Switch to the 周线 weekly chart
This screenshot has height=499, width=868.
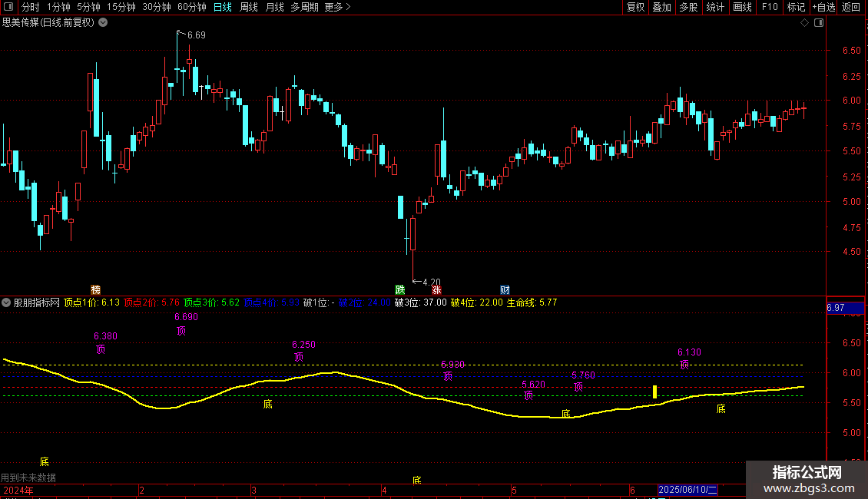click(249, 7)
